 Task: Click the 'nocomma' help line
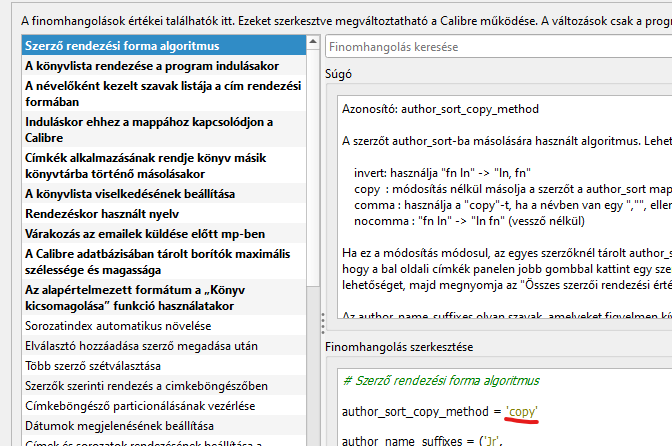(469, 221)
